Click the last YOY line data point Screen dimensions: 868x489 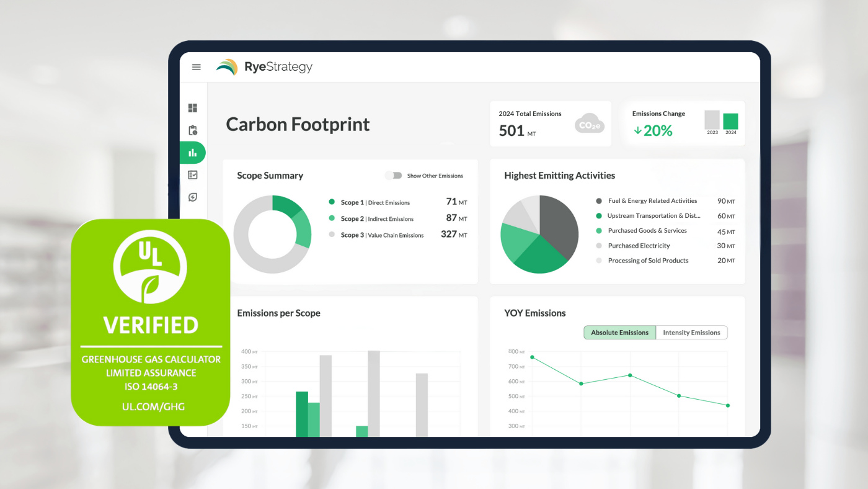click(x=728, y=405)
